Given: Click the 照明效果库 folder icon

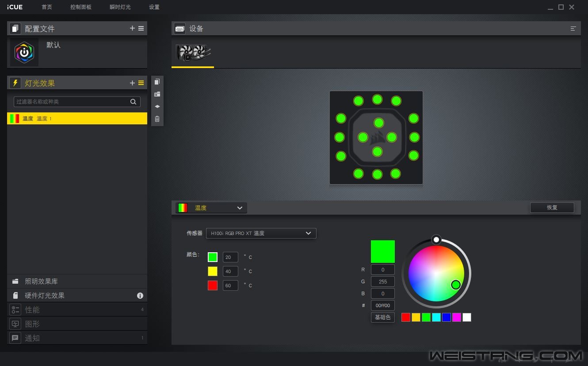Looking at the screenshot, I should click(15, 281).
